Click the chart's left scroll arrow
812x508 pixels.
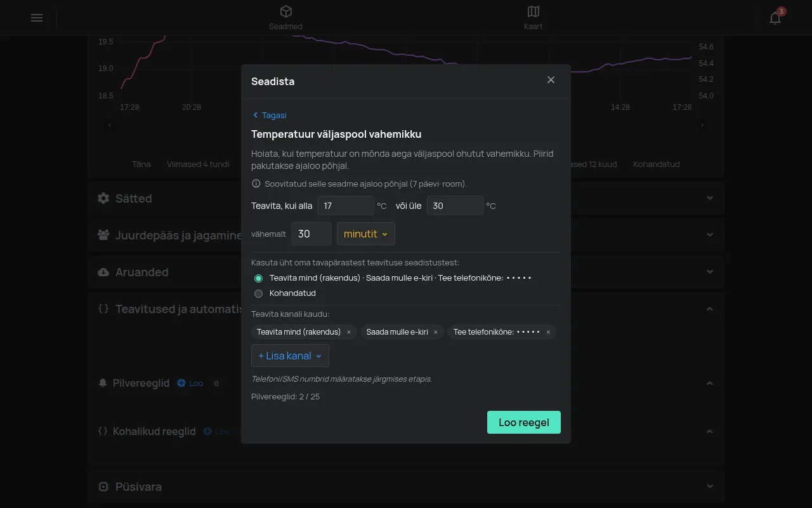(x=110, y=125)
